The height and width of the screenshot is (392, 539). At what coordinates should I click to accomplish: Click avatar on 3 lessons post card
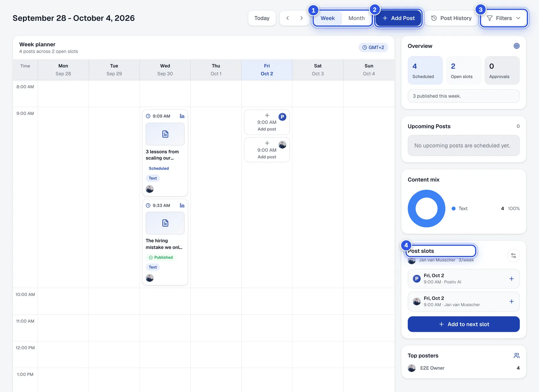(x=150, y=189)
